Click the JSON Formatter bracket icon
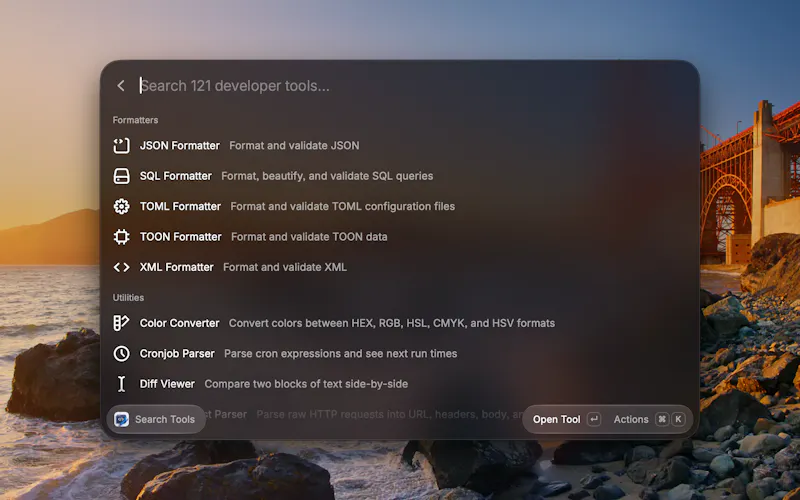This screenshot has width=800, height=500. tap(121, 145)
